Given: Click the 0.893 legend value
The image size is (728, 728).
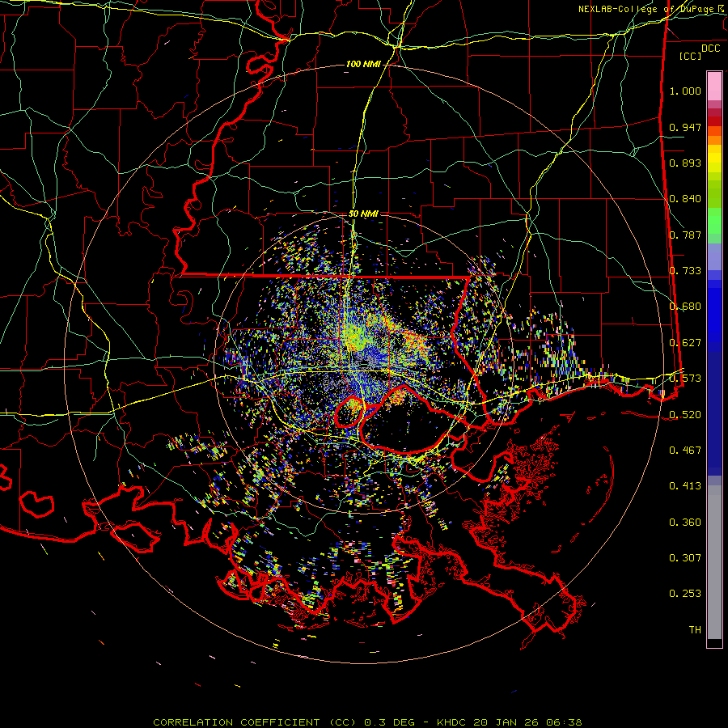Looking at the screenshot, I should (685, 163).
